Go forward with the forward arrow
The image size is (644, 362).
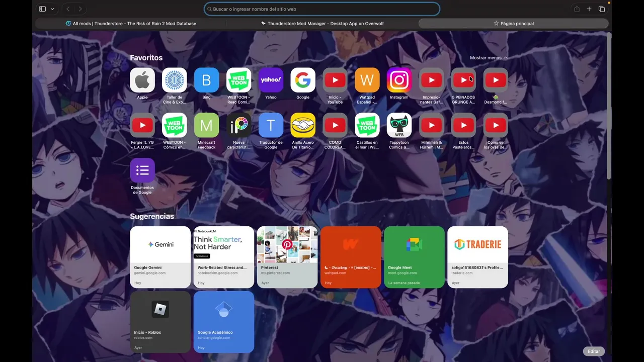click(80, 9)
